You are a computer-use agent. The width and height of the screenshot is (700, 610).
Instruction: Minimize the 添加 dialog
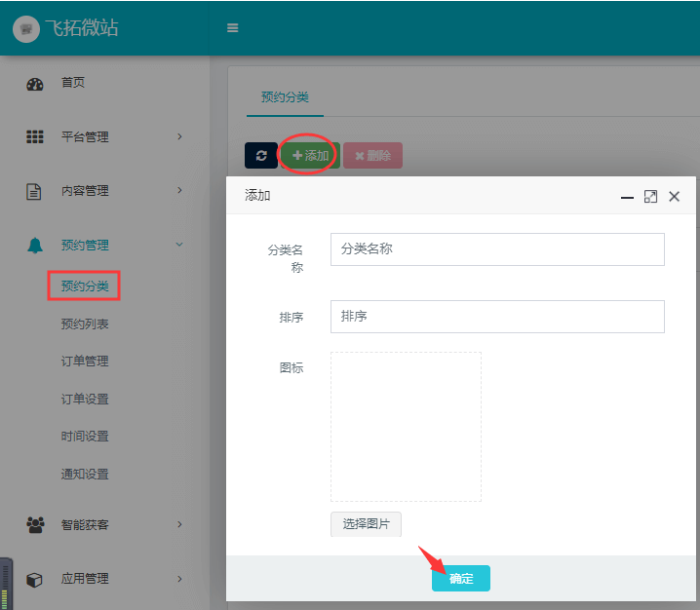pos(627,197)
